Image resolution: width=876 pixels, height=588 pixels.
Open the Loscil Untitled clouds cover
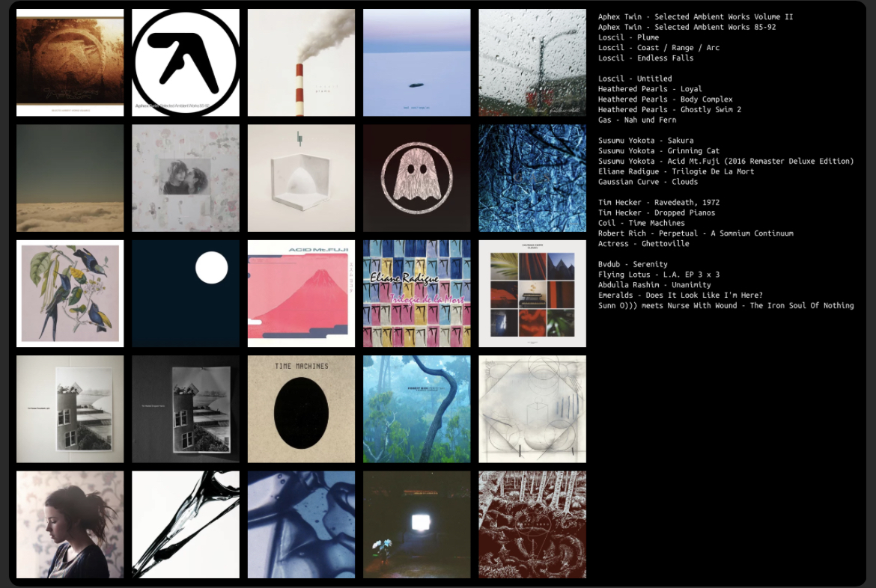coord(70,178)
